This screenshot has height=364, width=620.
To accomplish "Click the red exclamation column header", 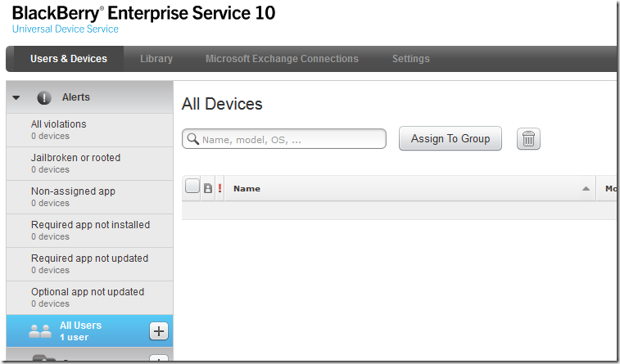I will 219,188.
